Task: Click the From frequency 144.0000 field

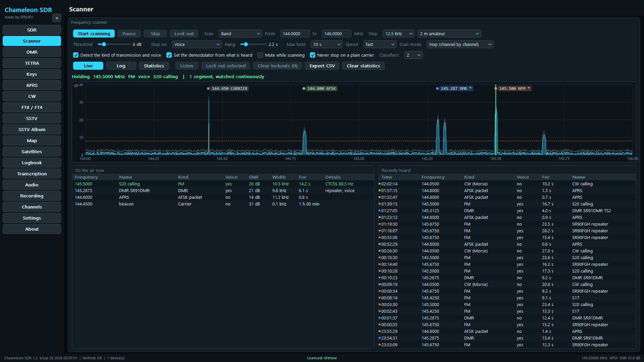Action: pos(295,34)
